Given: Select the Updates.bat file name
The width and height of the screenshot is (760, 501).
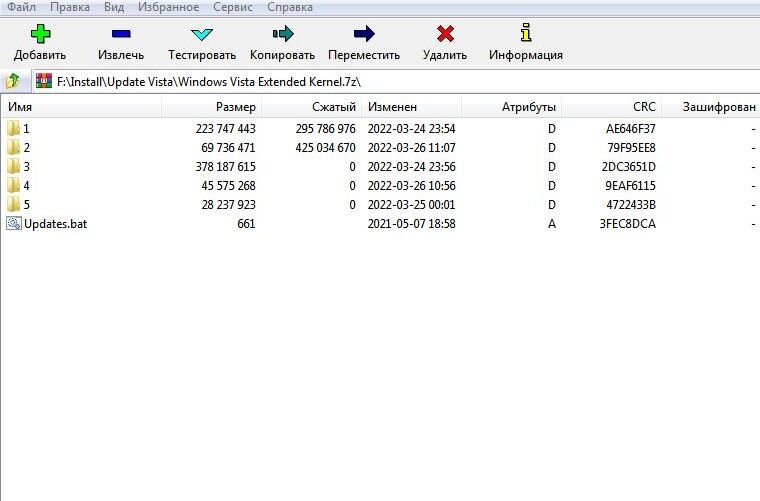Looking at the screenshot, I should (56, 224).
